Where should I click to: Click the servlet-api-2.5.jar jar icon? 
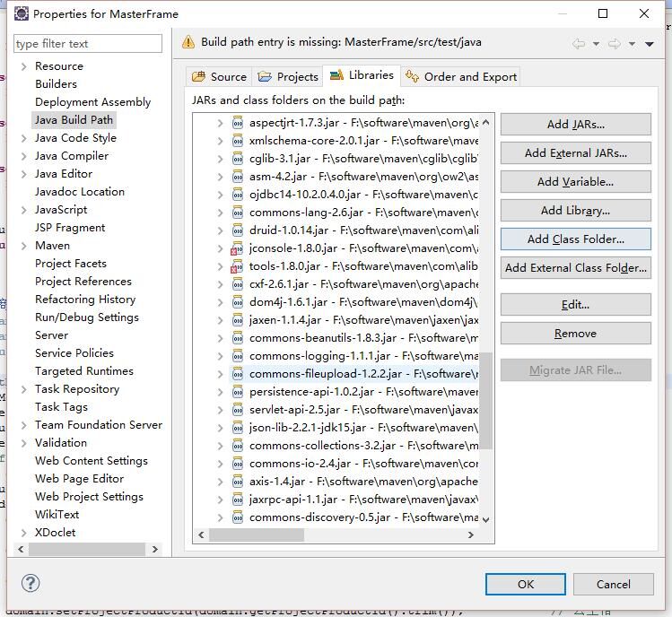238,410
